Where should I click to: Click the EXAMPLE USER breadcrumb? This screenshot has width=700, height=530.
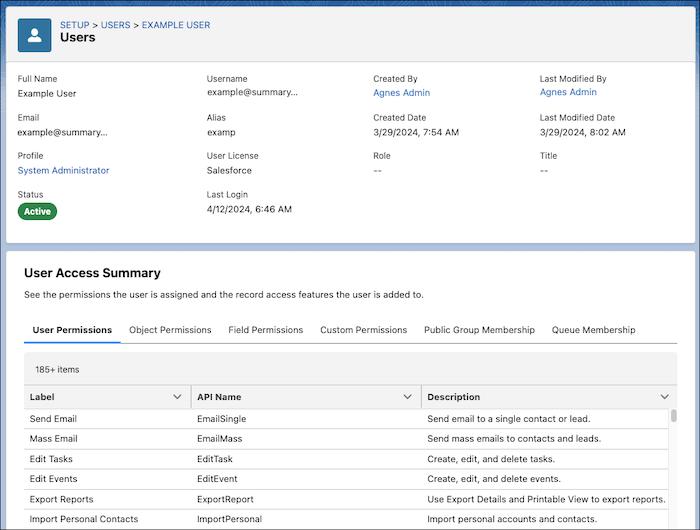tap(175, 25)
